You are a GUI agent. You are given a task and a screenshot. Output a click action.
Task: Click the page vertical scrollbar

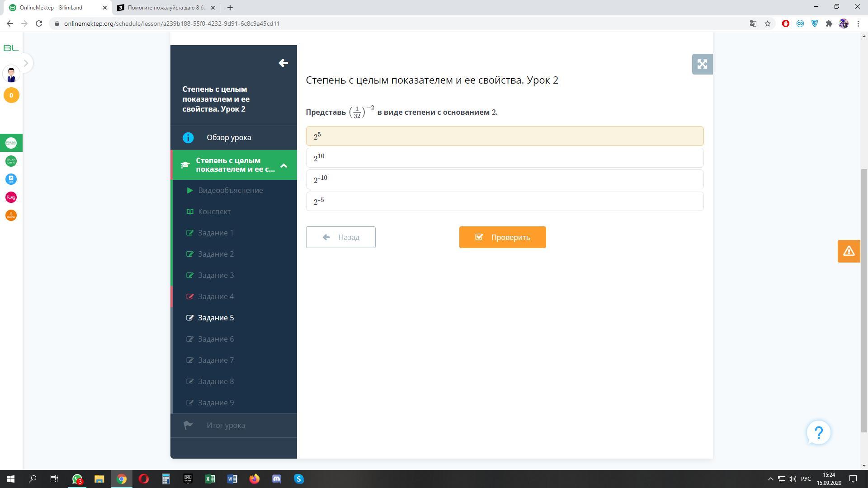pos(864,298)
